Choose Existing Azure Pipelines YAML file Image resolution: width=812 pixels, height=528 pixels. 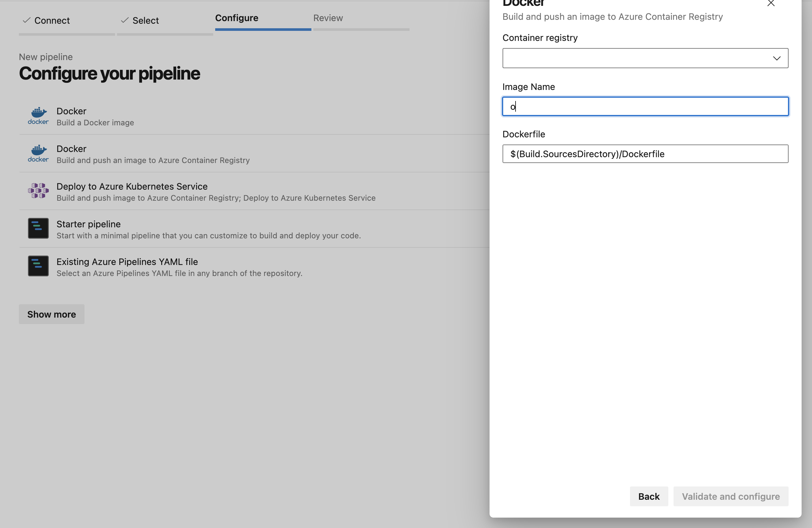[x=127, y=262]
